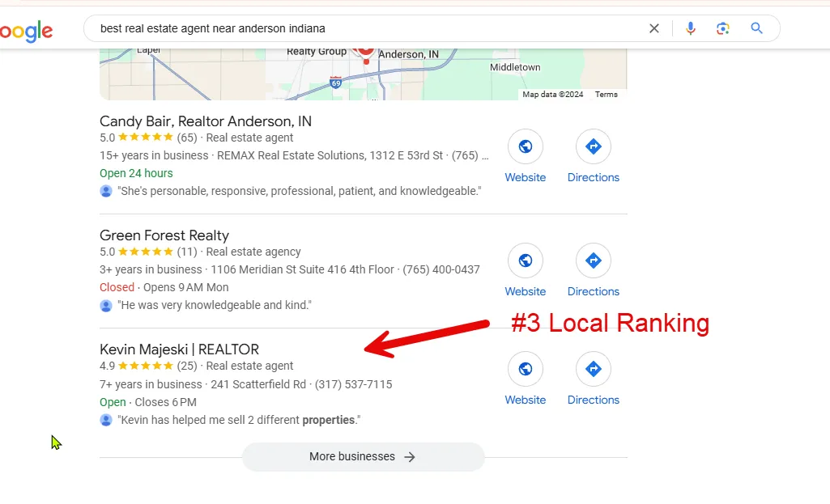Click Directions label for Kevin Majeski
Screen dimensions: 830x504
(594, 400)
